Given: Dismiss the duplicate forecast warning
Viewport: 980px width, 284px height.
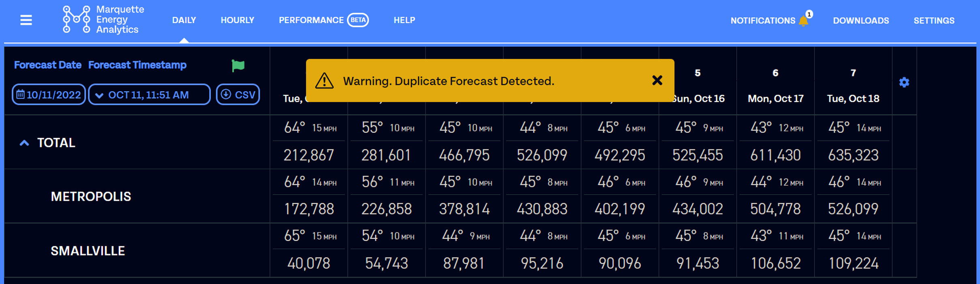Looking at the screenshot, I should [x=657, y=80].
